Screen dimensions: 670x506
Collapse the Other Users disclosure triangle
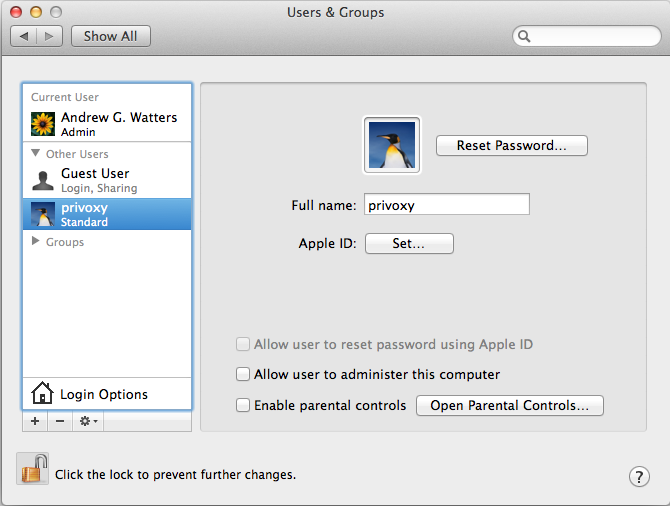click(x=37, y=154)
